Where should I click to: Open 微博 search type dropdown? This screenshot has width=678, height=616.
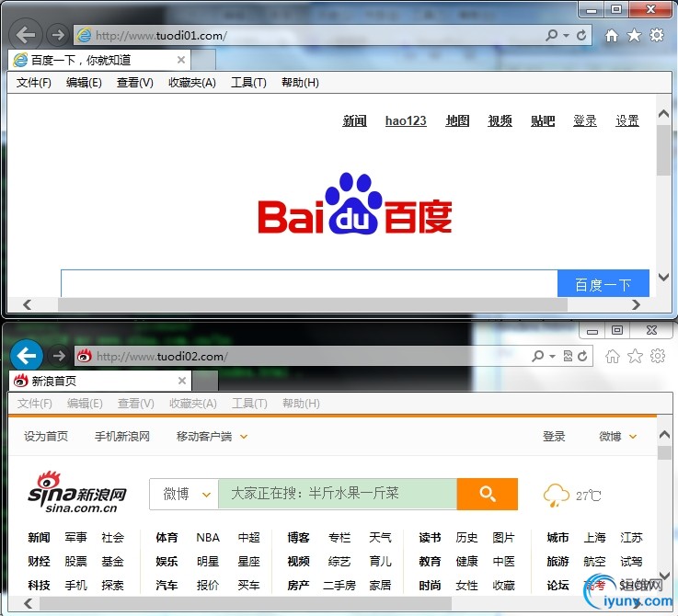185,494
